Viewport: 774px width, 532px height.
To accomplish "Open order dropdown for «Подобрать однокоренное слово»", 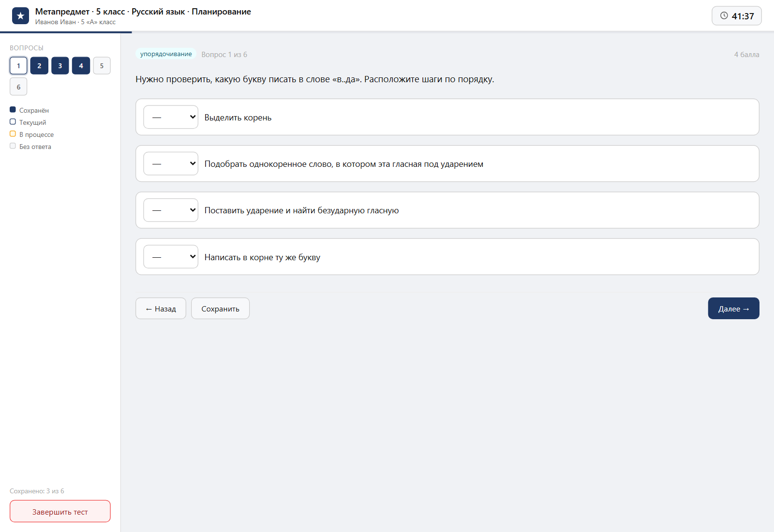I will click(171, 163).
